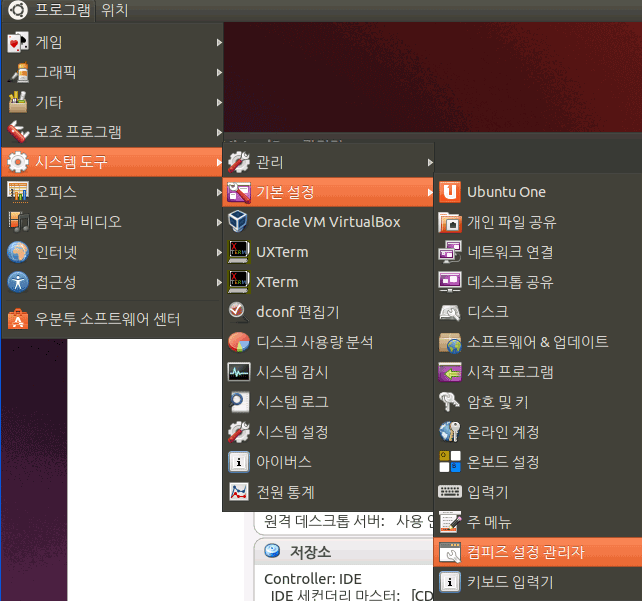Click the 개인 파일 공유 folder icon
Viewport: 642px width, 601px height.
(450, 221)
